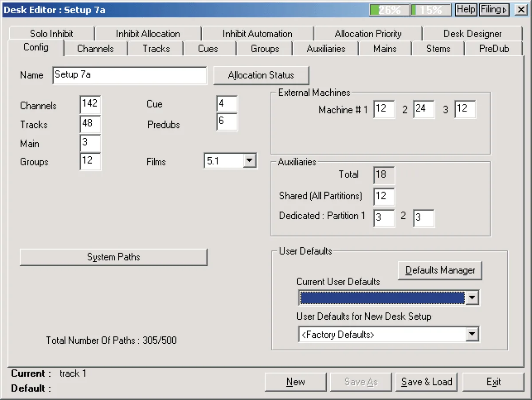This screenshot has height=400, width=532.
Task: Open the Inhibit Automation tab
Action: (257, 34)
